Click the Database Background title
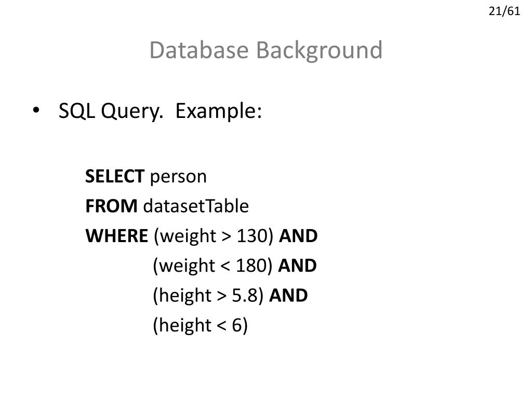 pyautogui.click(x=266, y=50)
